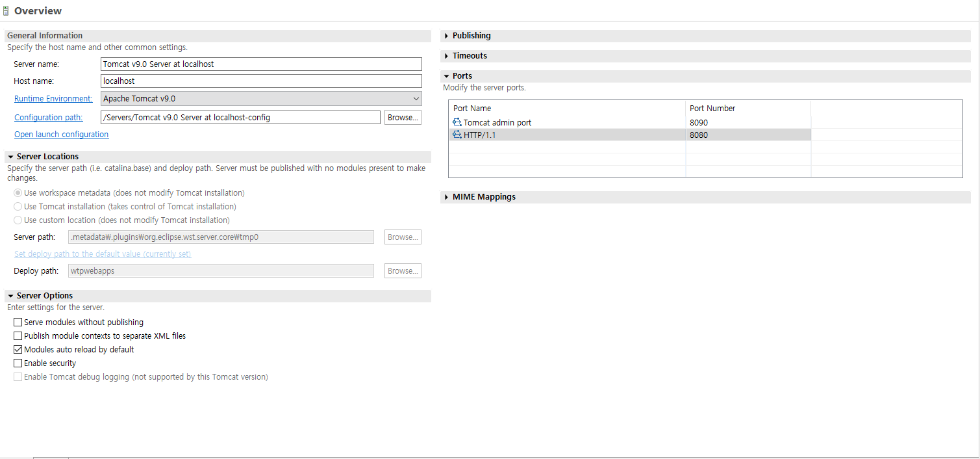Screen dimensions: 980x459
Task: Click the Tomcat admin port row icon
Action: 457,122
